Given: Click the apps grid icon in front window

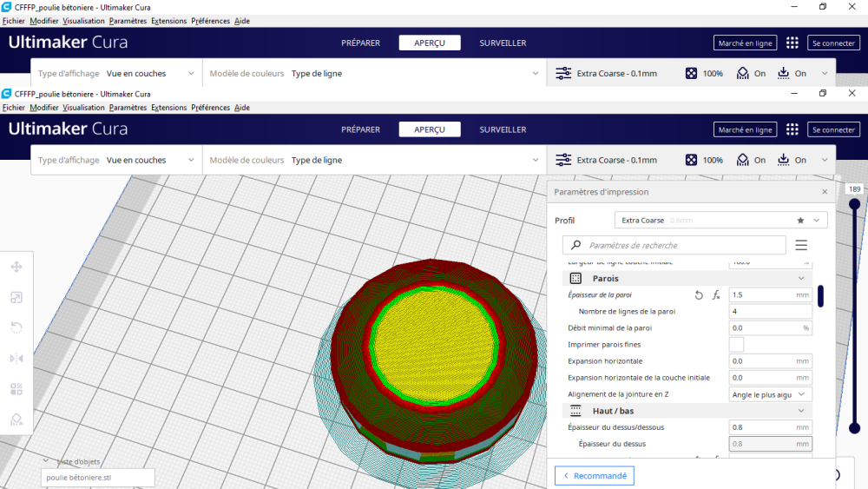Looking at the screenshot, I should (x=792, y=129).
